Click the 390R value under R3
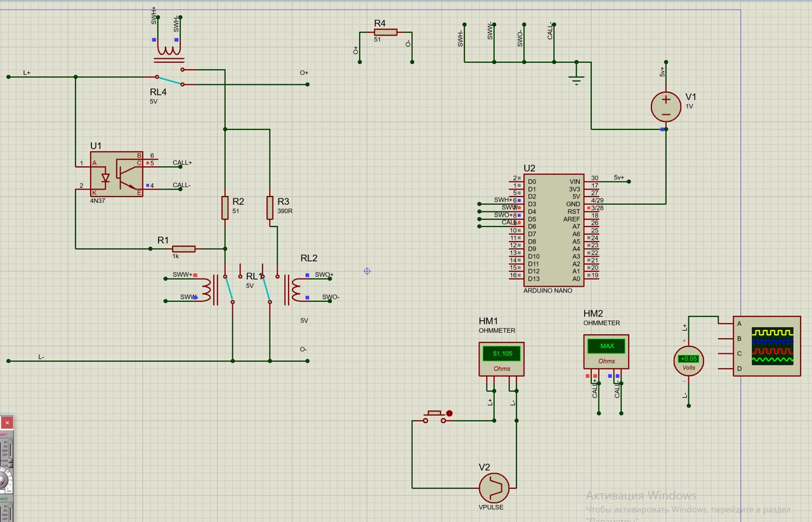The width and height of the screenshot is (812, 522). click(x=284, y=211)
